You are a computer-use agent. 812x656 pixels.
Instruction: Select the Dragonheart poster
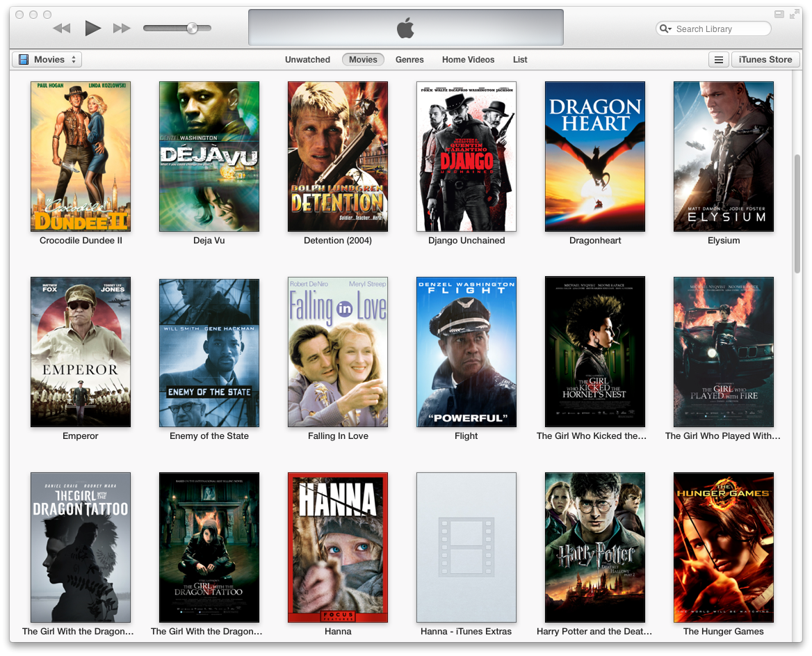(595, 157)
